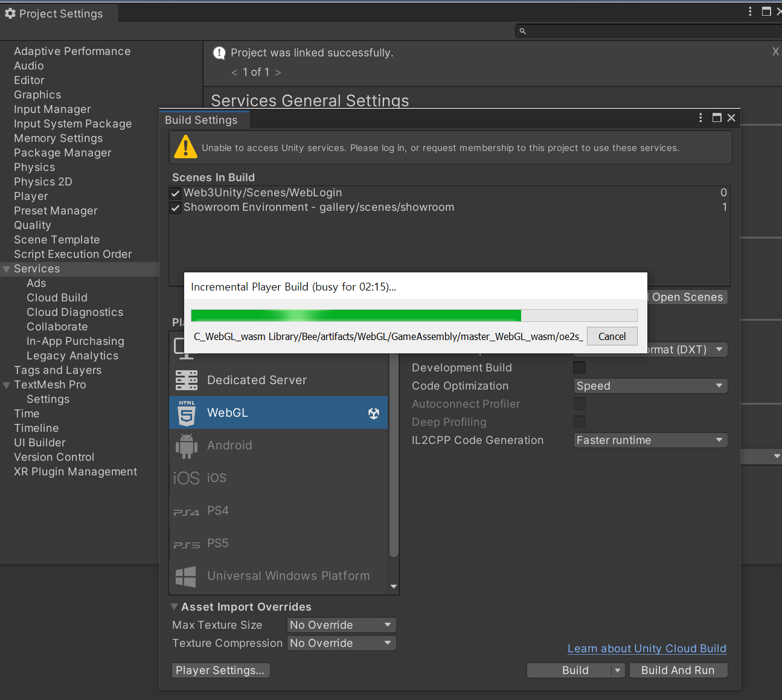Viewport: 782px width, 700px height.
Task: Click the Build button
Action: click(x=569, y=670)
